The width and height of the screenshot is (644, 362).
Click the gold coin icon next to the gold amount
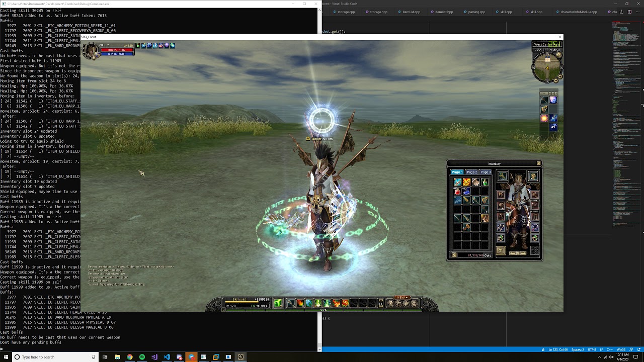pyautogui.click(x=454, y=255)
